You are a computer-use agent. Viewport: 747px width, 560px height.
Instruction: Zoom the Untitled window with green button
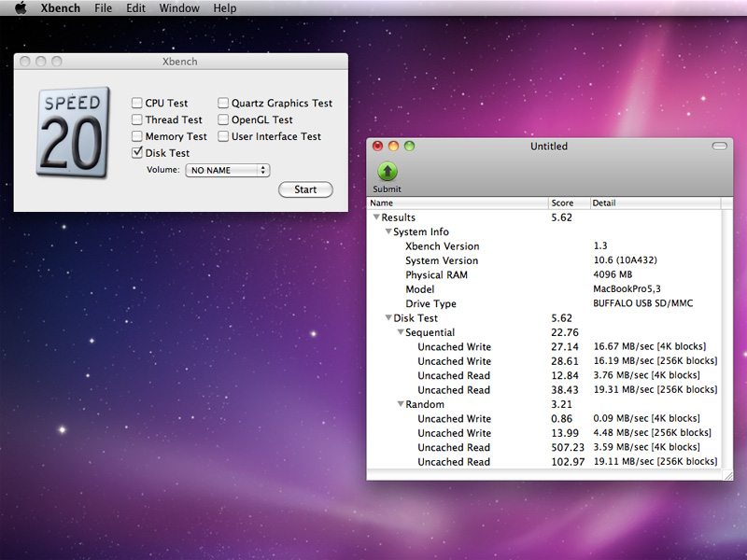409,146
